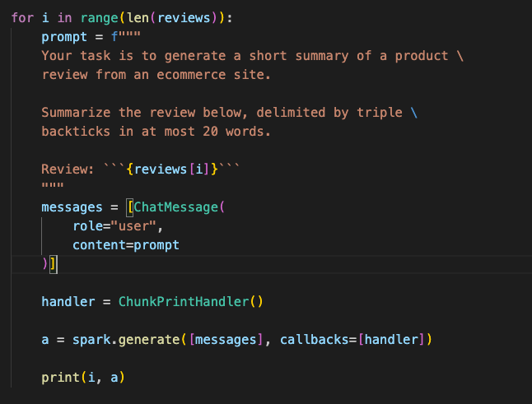This screenshot has height=404, width=532.
Task: Click the 'for' keyword in the loop header
Action: [x=22, y=18]
